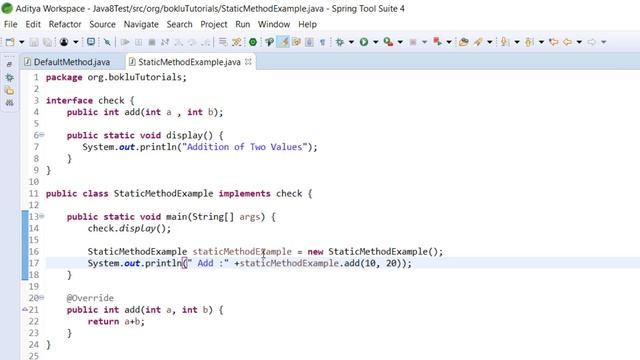
Task: Open the Edit menu
Action: pyautogui.click(x=33, y=24)
